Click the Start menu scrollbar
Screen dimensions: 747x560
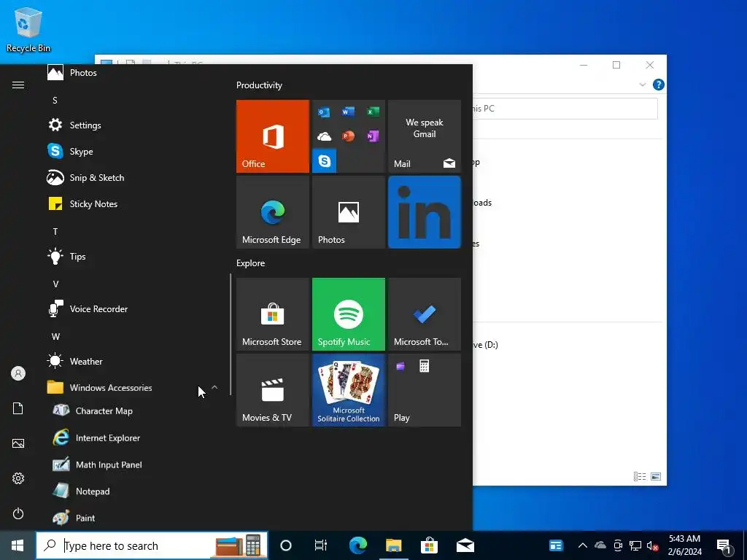coord(231,334)
